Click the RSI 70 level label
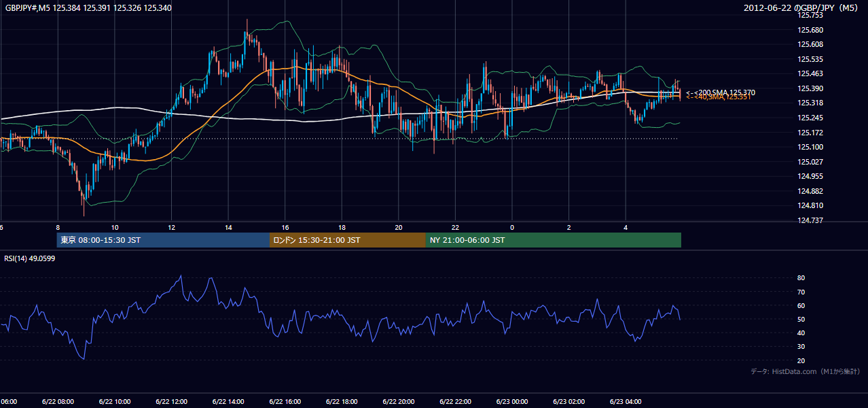 click(x=801, y=292)
